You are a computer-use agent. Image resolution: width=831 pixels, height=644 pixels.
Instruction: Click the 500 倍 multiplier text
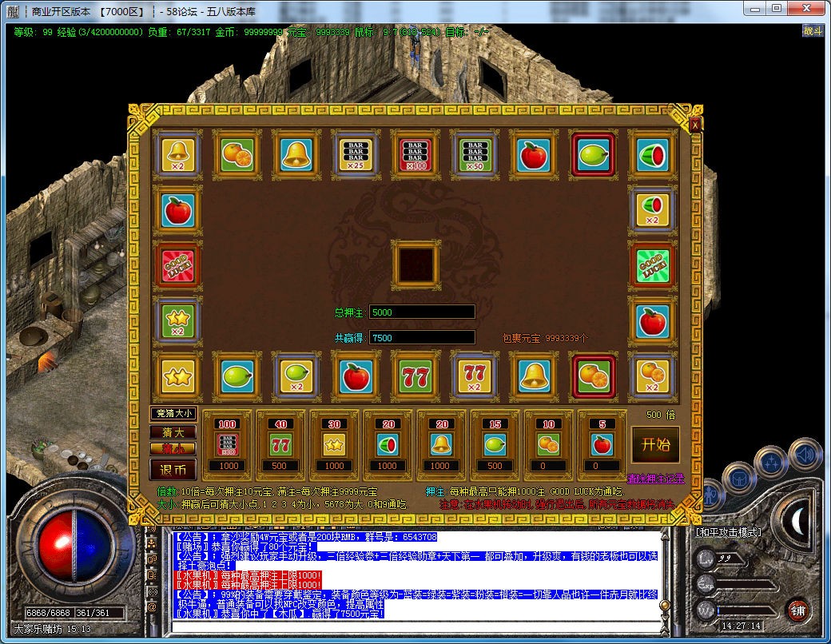pos(660,415)
